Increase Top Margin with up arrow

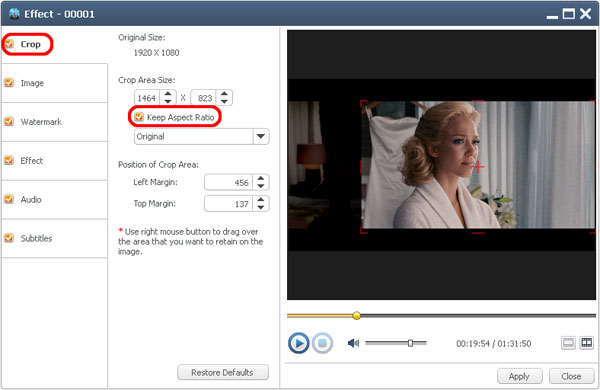tap(261, 200)
